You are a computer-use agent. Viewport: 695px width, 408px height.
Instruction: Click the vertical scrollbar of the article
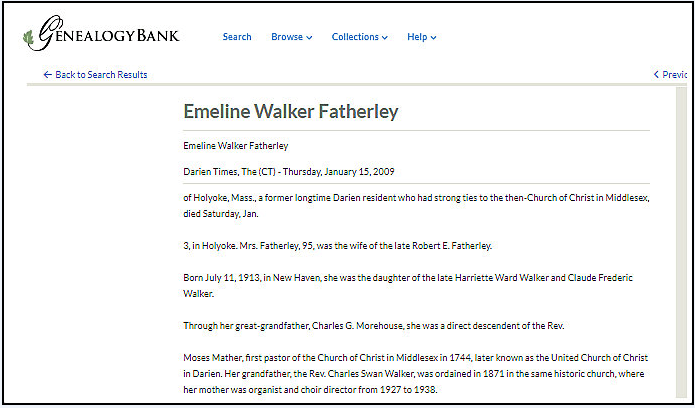681,242
